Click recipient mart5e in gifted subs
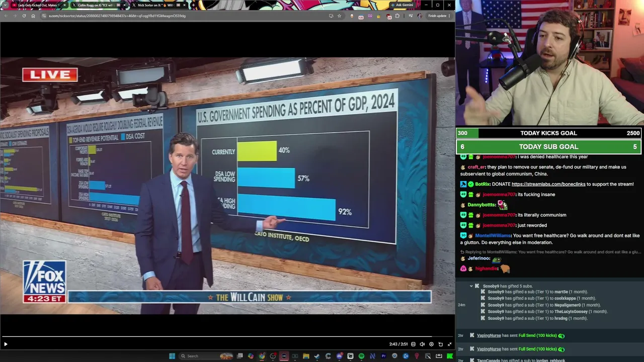The image size is (644, 362). pyautogui.click(x=561, y=292)
